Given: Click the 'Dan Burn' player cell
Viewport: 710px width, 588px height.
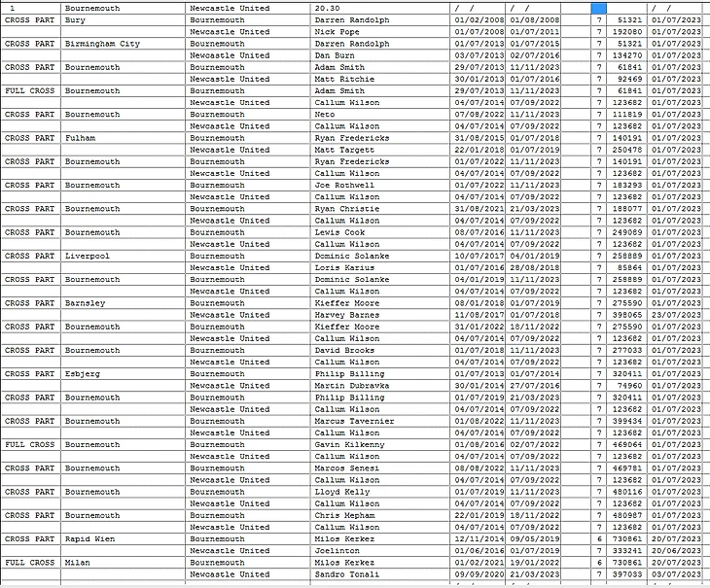Looking at the screenshot, I should [380, 55].
